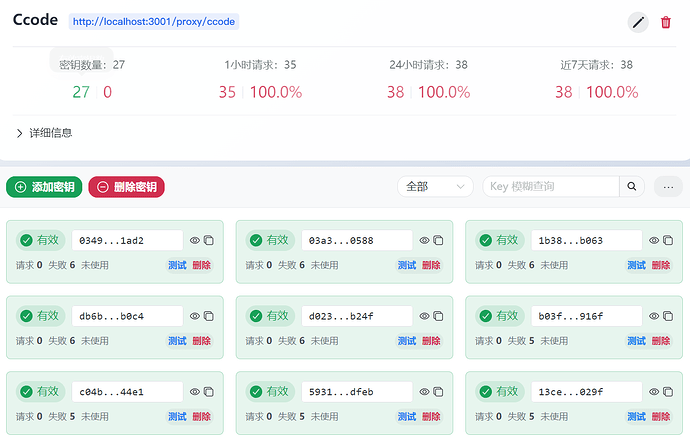Viewport: 690px width, 442px height.
Task: Open the localhost:3001/proxy/ccode link
Action: [154, 22]
